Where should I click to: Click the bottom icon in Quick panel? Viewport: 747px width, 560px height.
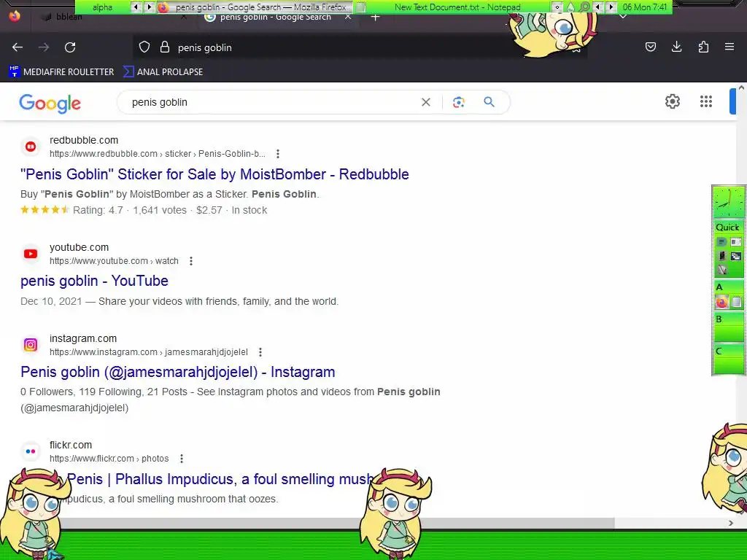click(x=722, y=270)
